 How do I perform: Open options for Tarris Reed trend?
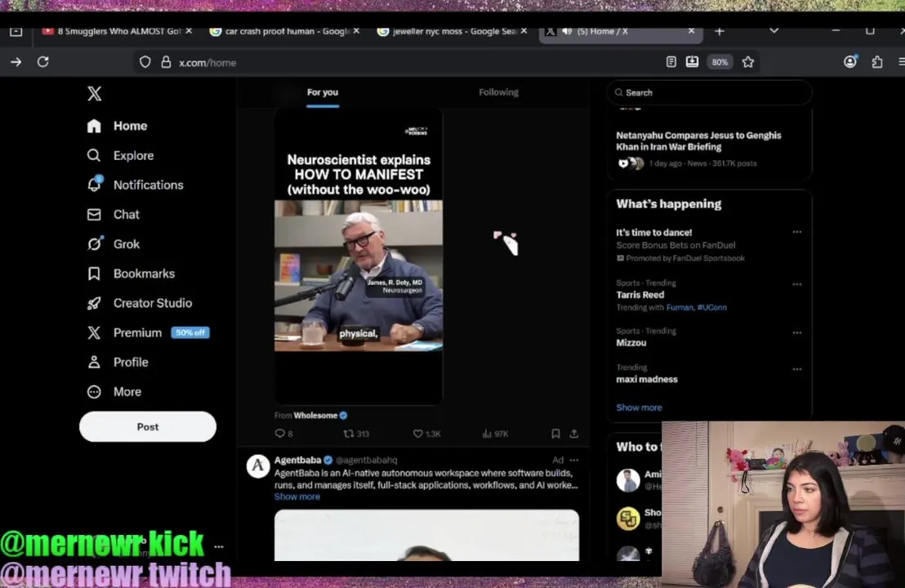(797, 284)
